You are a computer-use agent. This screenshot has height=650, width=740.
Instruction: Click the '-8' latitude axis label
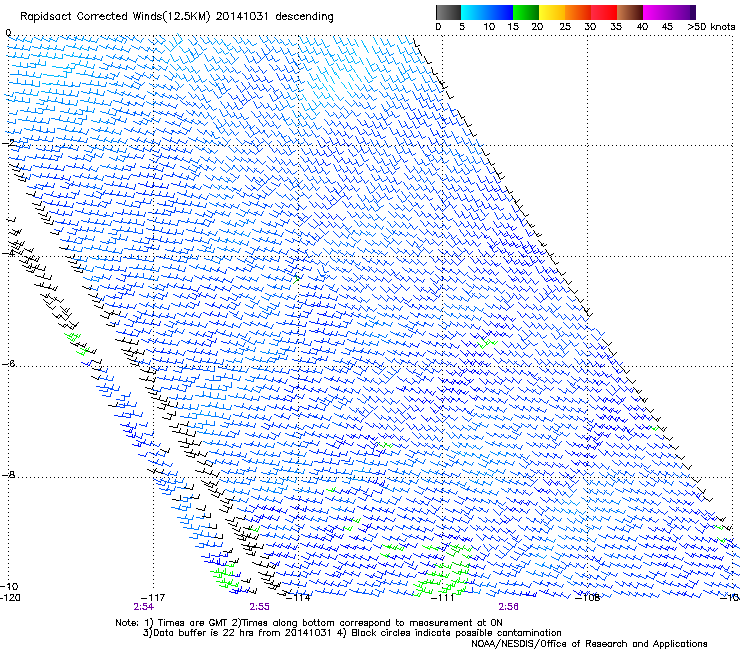tap(8, 474)
